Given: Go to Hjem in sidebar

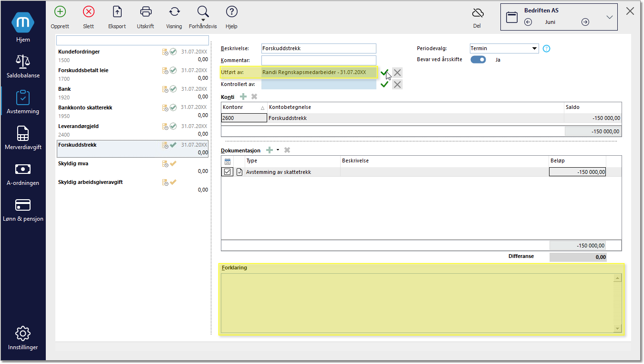Looking at the screenshot, I should (23, 28).
